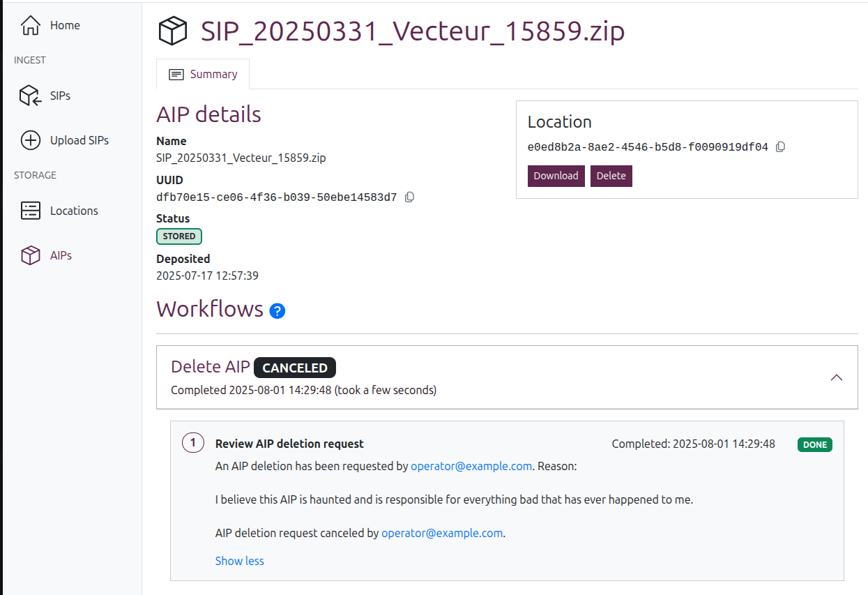This screenshot has height=595, width=868.
Task: Click the DONE task badge
Action: tap(815, 444)
